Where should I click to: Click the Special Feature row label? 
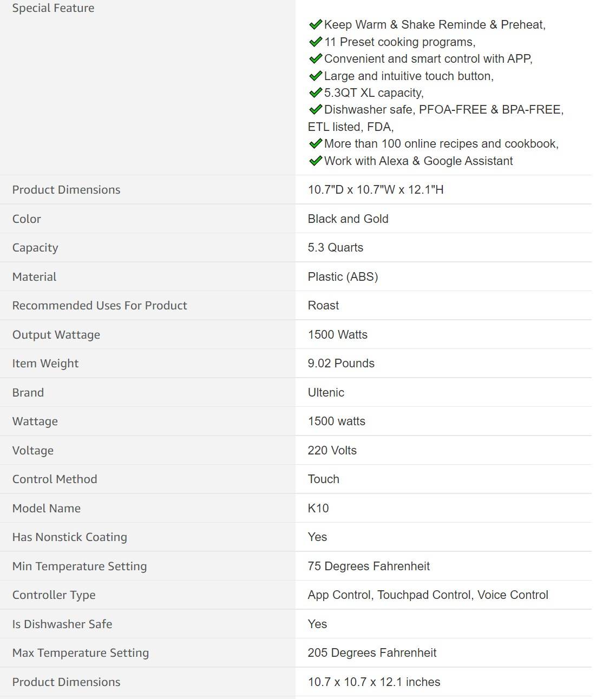[53, 8]
